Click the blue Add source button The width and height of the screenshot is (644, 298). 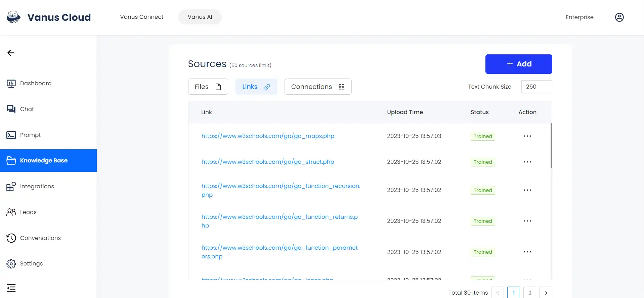(x=519, y=64)
